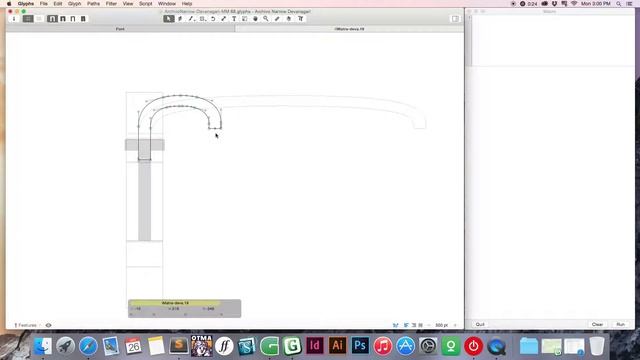640x360 pixels.
Task: Open the Paths menu
Action: pos(93,4)
